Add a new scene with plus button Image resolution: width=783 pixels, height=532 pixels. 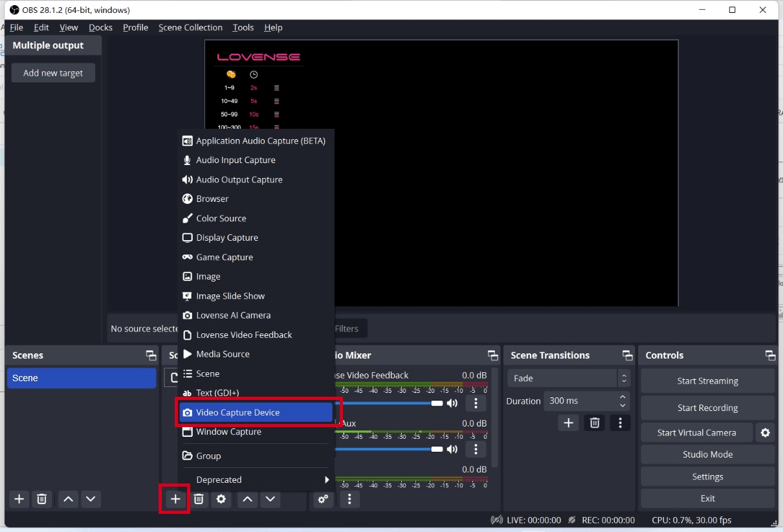click(19, 499)
